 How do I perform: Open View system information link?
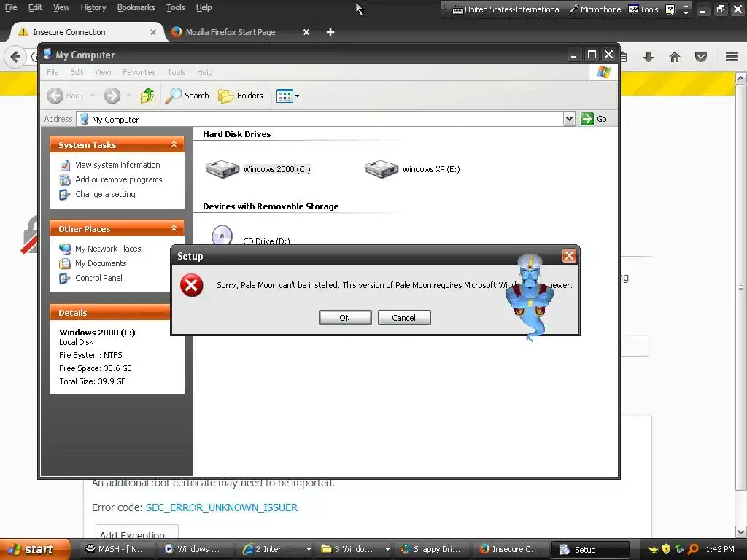click(117, 165)
